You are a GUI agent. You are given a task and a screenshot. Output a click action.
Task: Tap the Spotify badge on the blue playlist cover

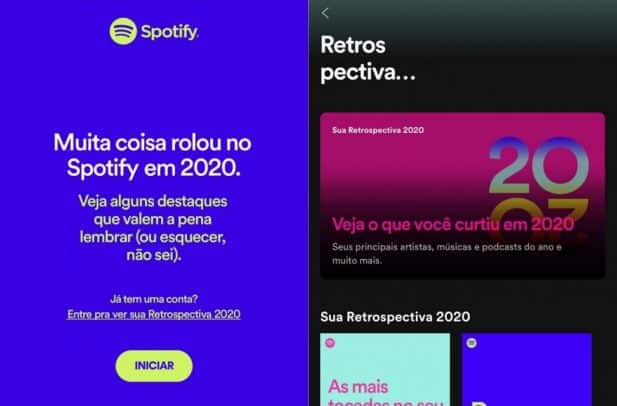click(471, 343)
